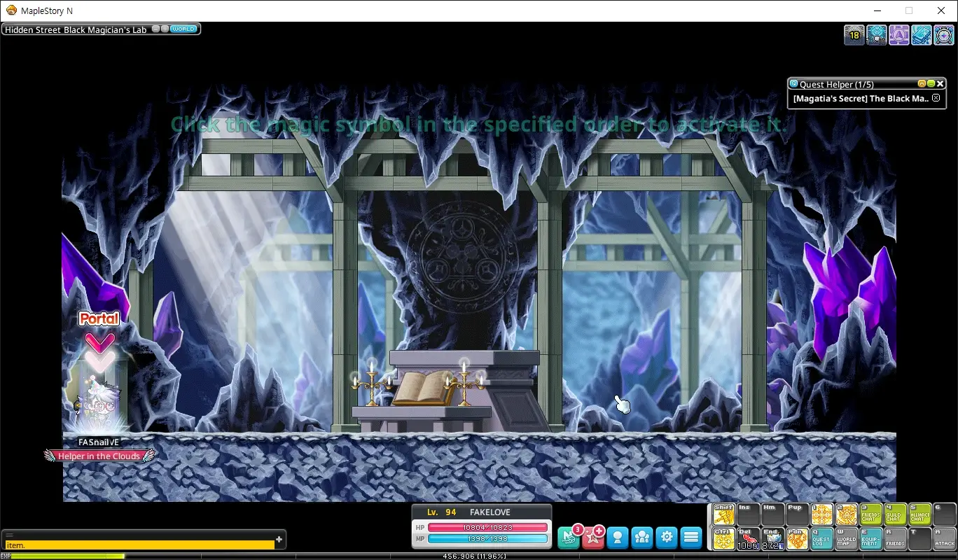Minimize the Quest Helper panel

tap(931, 84)
